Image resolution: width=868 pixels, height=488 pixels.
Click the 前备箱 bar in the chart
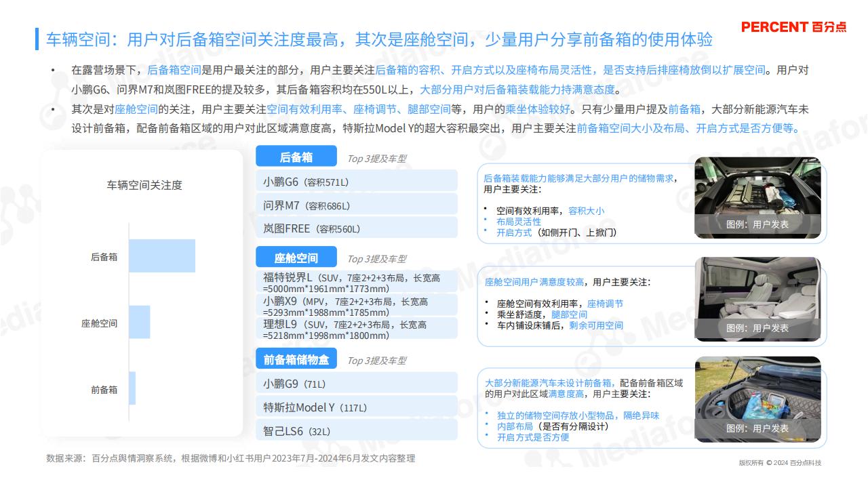pos(132,388)
